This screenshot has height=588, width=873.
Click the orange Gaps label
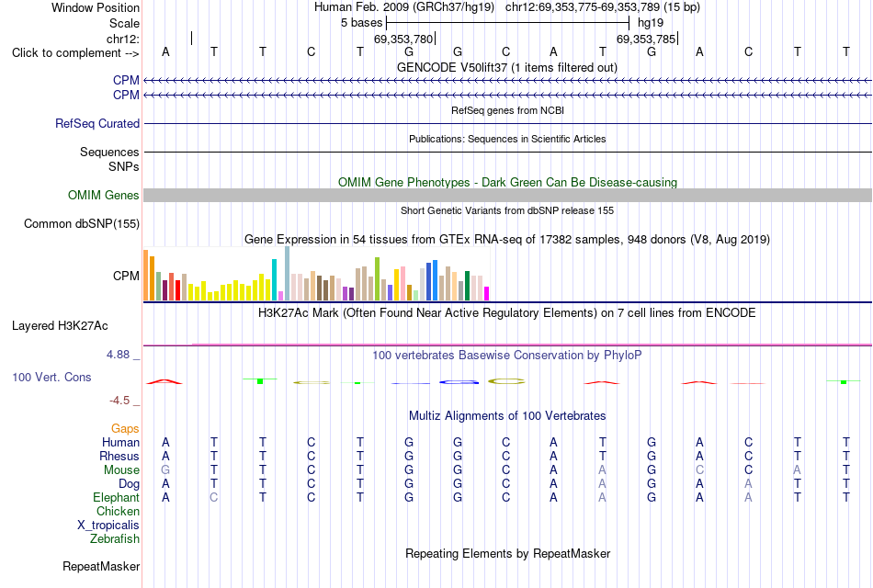pos(125,428)
